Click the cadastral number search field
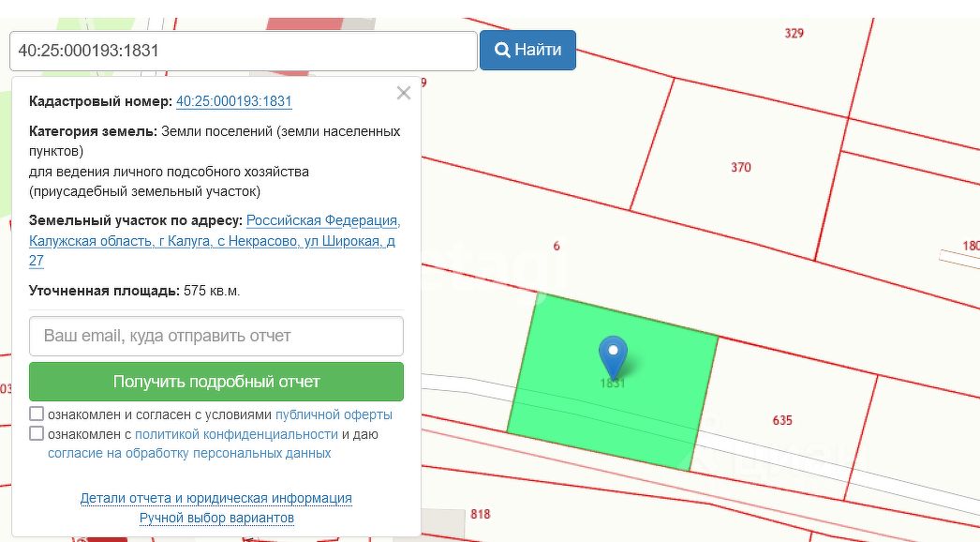Screen dimensions: 980x542 click(x=244, y=51)
